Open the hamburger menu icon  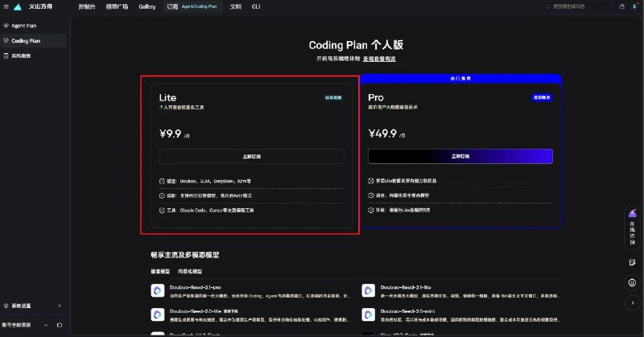pyautogui.click(x=6, y=6)
